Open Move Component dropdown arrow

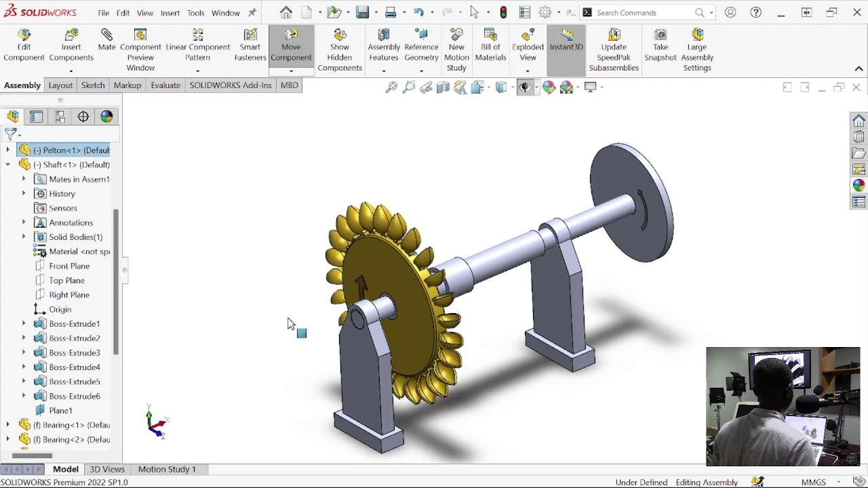(x=291, y=70)
